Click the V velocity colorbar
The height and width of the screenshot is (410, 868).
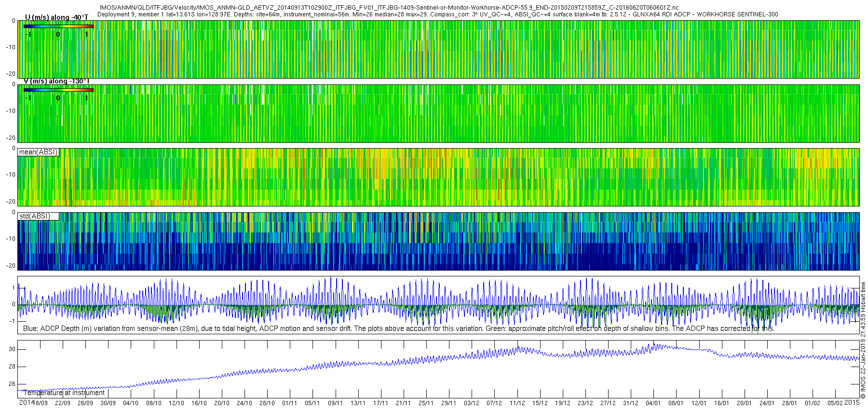(x=58, y=90)
